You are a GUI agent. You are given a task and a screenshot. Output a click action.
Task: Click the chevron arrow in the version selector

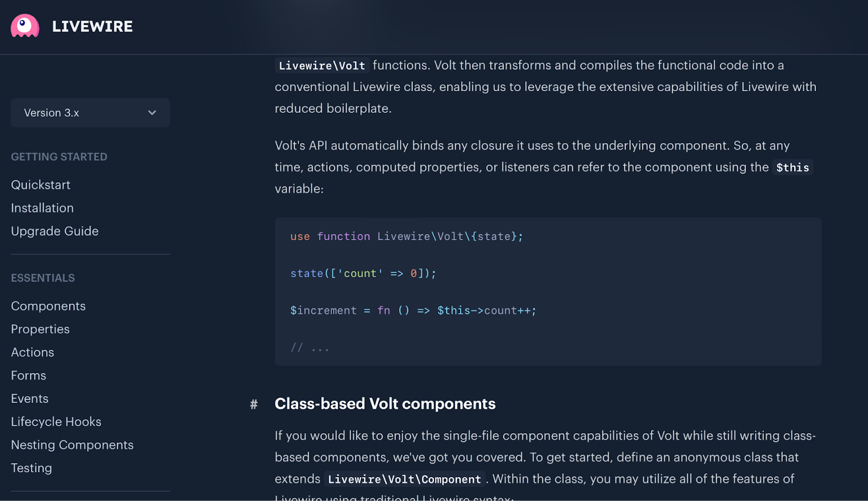(x=152, y=113)
